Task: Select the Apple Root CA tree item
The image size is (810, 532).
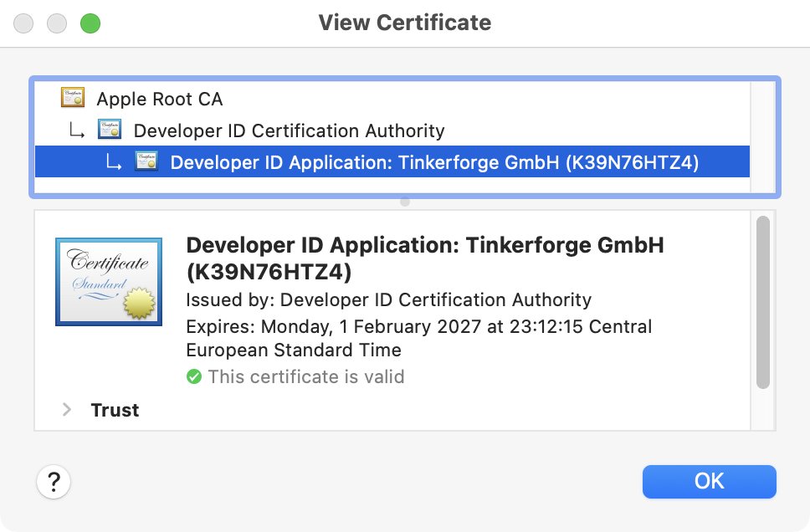Action: pyautogui.click(x=161, y=99)
